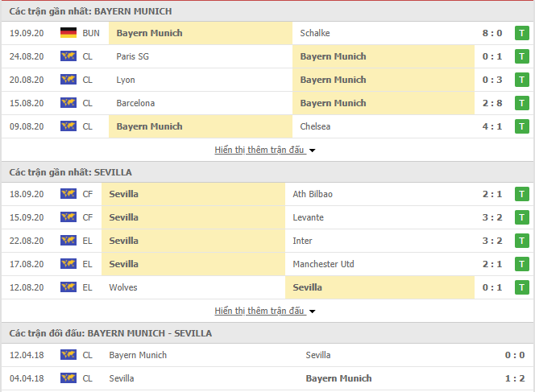
Task: Click green T badge in Levante row
Action: [521, 217]
